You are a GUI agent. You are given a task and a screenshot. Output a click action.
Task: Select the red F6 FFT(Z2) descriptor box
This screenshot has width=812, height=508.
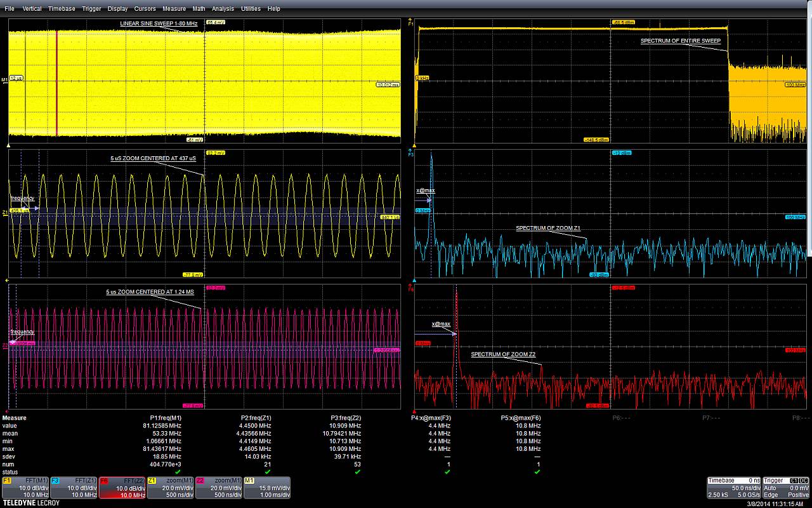pos(122,488)
